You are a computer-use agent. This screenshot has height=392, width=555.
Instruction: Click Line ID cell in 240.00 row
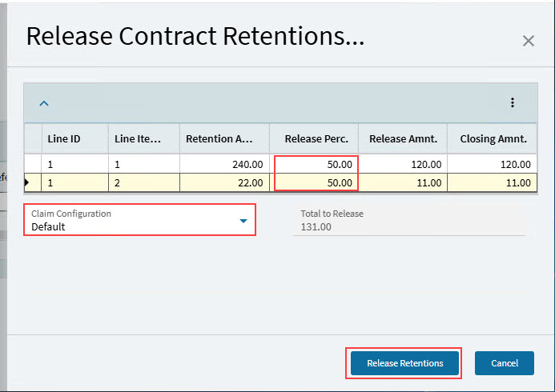(x=75, y=164)
